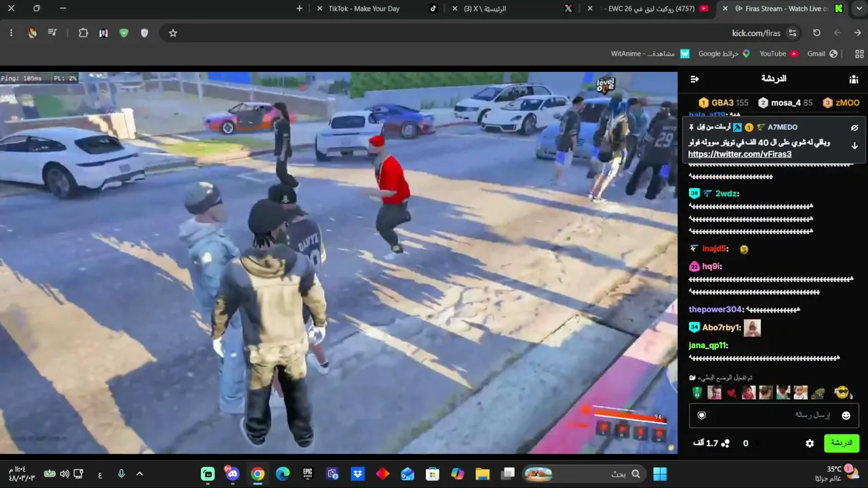Collapse the chat panel arrow icon
The height and width of the screenshot is (488, 868).
694,79
